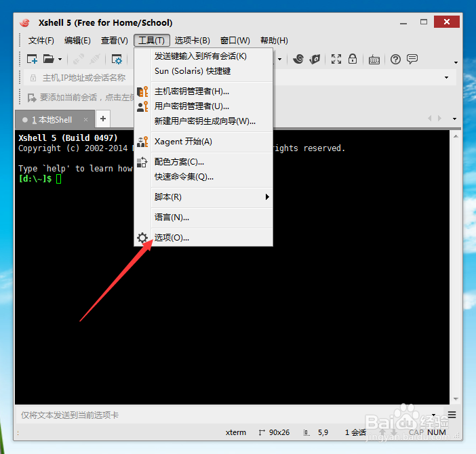Expand the 脚本(R) submenu
Screen dimensions: 476x454
click(x=203, y=197)
